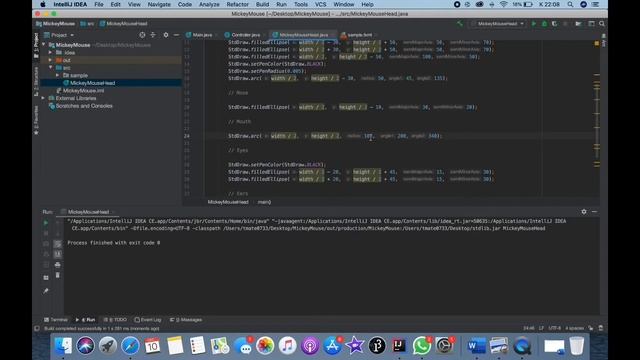Expand the sample package
The height and width of the screenshot is (360, 640).
pyautogui.click(x=57, y=76)
